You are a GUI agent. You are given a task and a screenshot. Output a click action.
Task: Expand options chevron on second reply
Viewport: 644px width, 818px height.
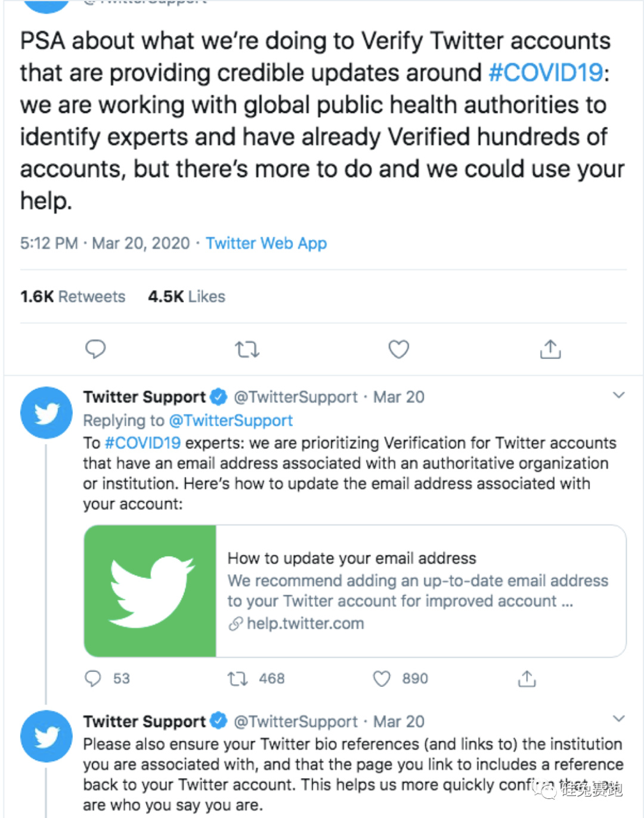click(x=619, y=718)
